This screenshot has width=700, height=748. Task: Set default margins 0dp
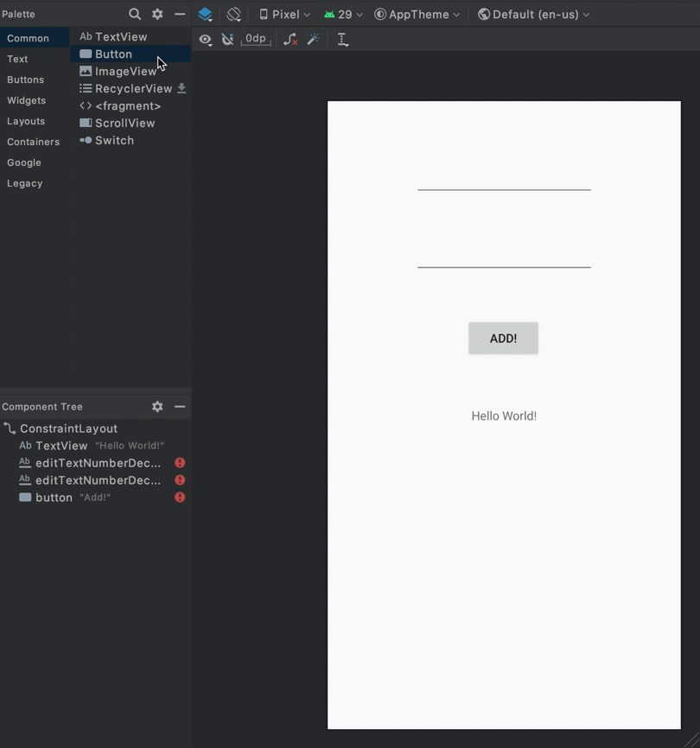[256, 39]
